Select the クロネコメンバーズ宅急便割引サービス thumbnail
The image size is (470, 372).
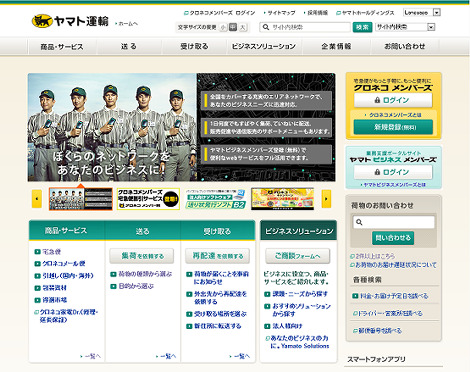[148, 199]
